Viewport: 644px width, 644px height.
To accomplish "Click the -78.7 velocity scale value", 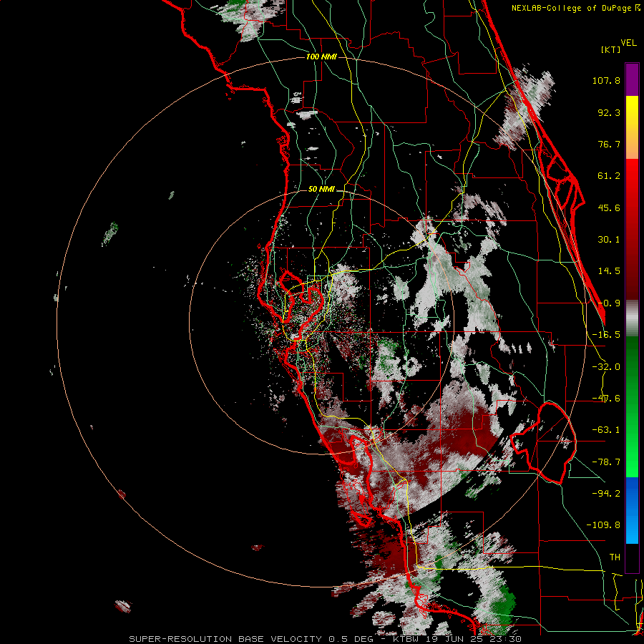I will tap(606, 462).
